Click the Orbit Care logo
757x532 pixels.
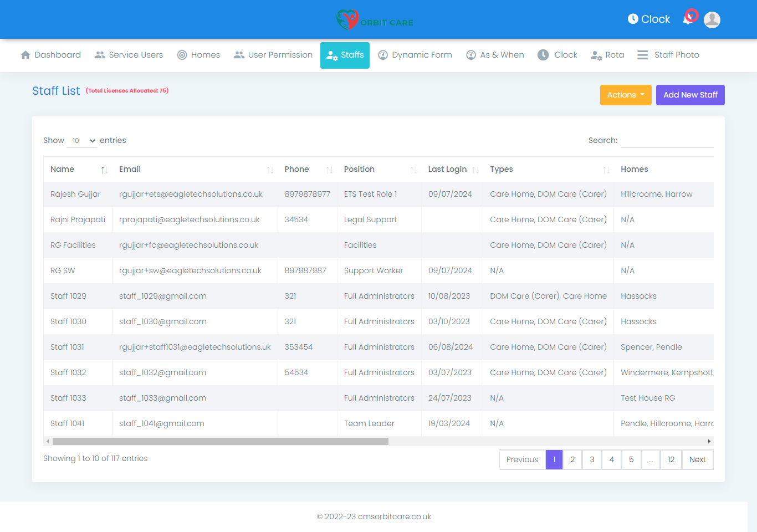[x=375, y=20]
